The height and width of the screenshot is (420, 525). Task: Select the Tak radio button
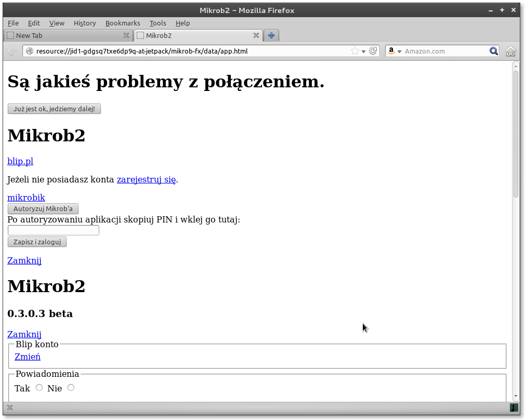tap(39, 388)
